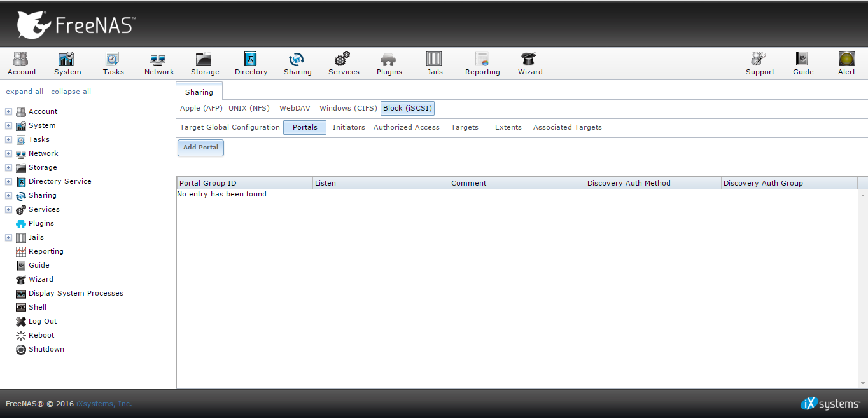Launch Wizard from the top toolbar
Screen dimensions: 868x419
pos(530,64)
